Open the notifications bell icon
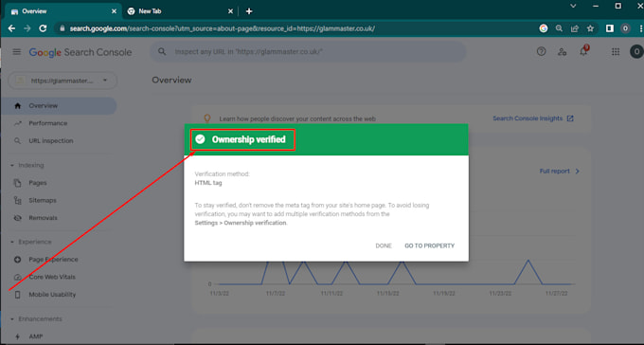This screenshot has width=644, height=345. 583,51
